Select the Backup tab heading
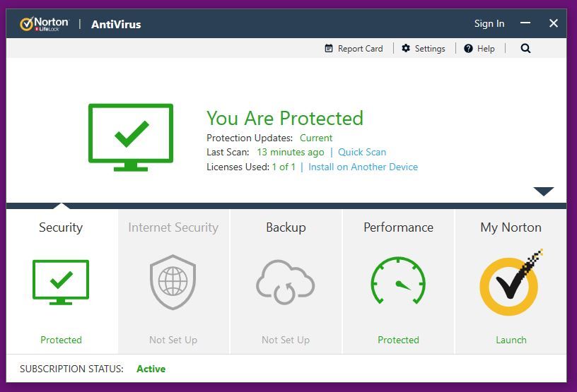Screen dimensions: 577x392 (286, 227)
